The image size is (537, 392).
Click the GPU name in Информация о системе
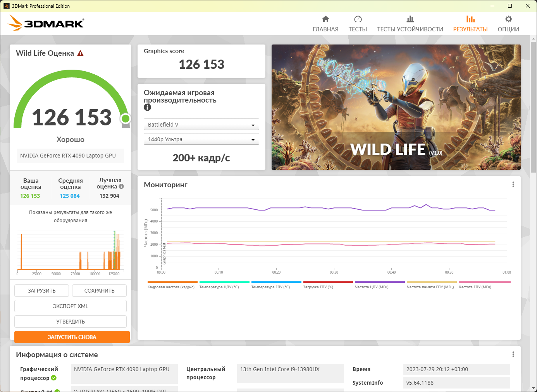click(124, 373)
